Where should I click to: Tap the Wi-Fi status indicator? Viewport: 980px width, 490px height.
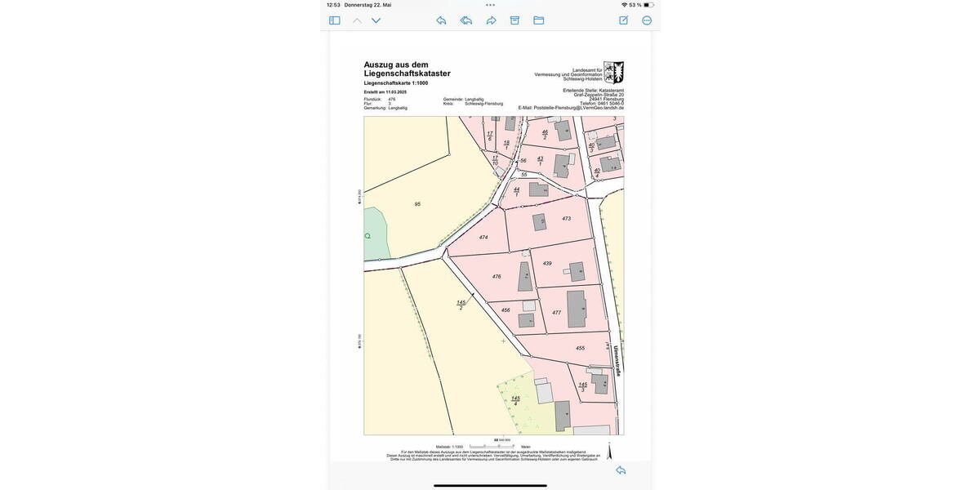[625, 5]
